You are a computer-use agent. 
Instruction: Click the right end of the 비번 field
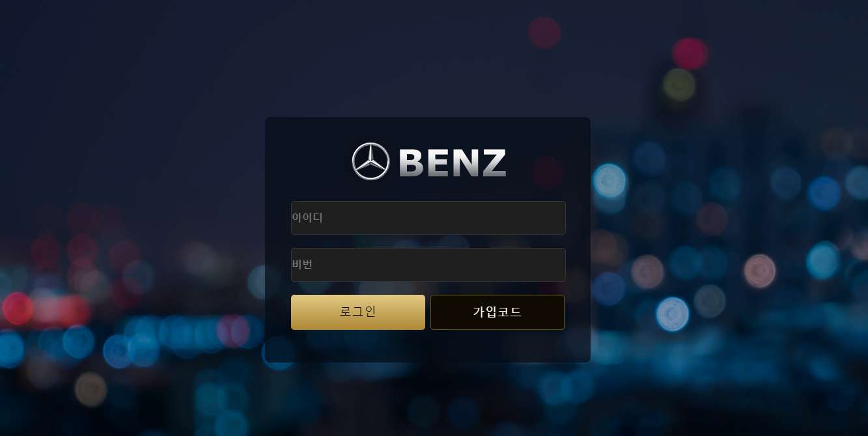[553, 265]
